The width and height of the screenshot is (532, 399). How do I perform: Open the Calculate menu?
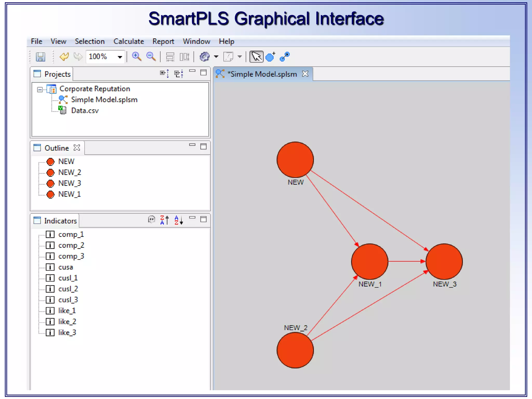[129, 41]
